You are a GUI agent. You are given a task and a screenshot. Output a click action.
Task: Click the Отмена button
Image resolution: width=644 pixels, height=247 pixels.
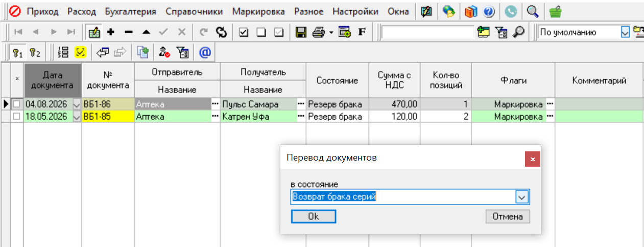[x=508, y=217]
